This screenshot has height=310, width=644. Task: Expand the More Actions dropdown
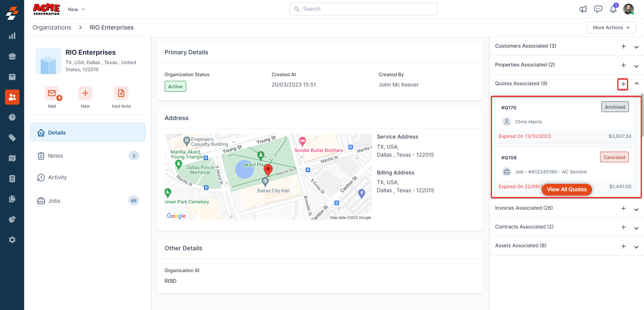pos(611,28)
